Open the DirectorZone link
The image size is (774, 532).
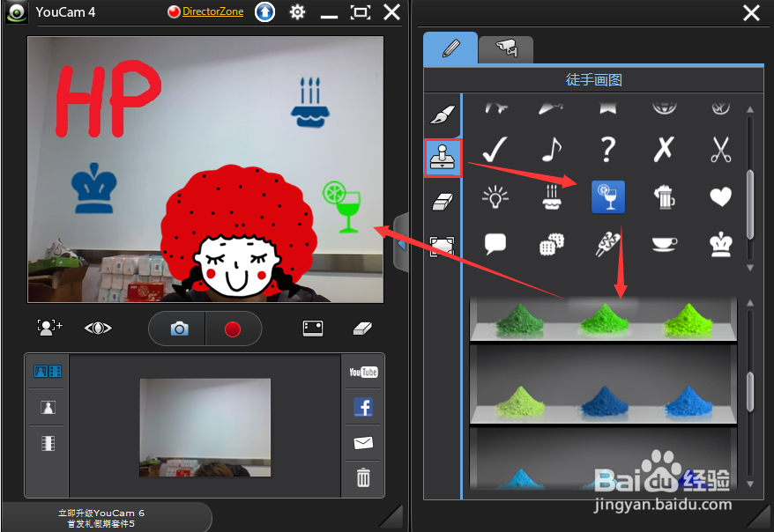tap(212, 11)
